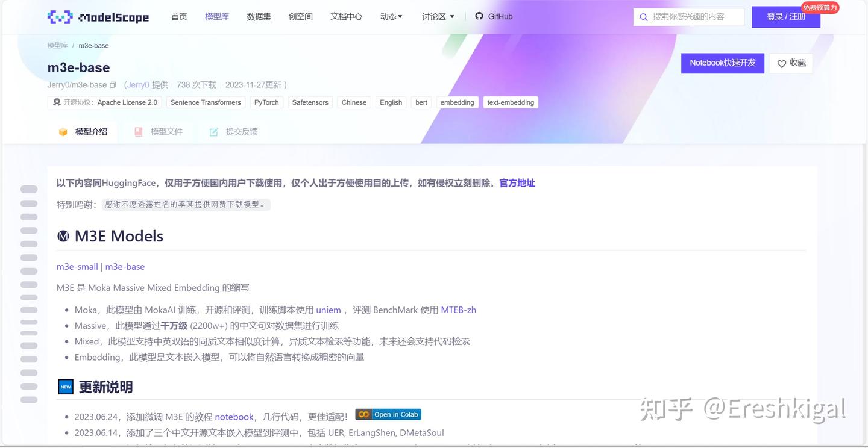The image size is (868, 448).
Task: Open the 动态 dropdown menu
Action: [391, 16]
